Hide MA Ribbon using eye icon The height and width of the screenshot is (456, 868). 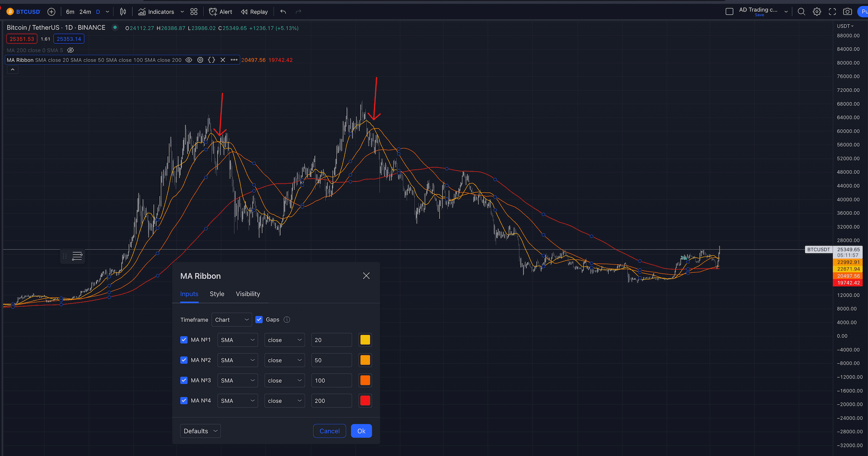189,60
